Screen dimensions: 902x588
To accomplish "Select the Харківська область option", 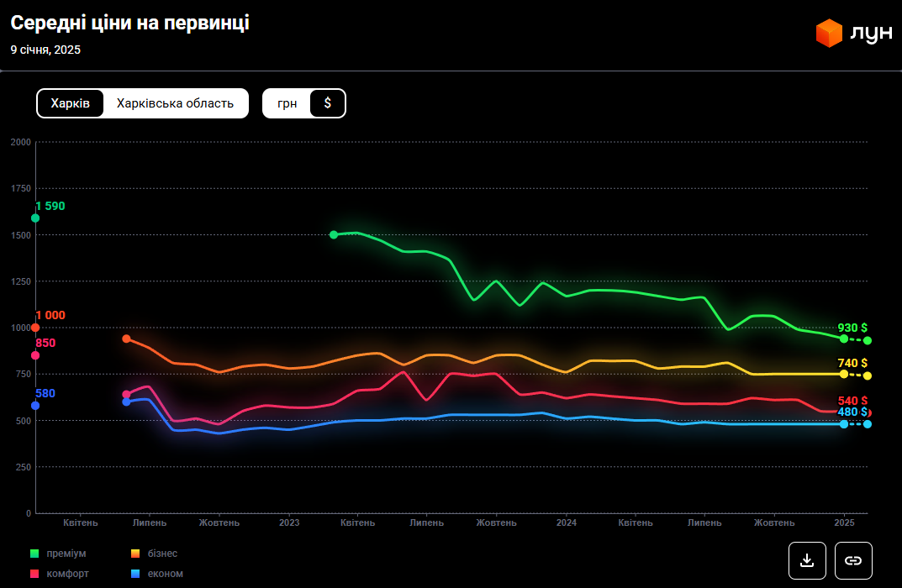I will click(175, 103).
